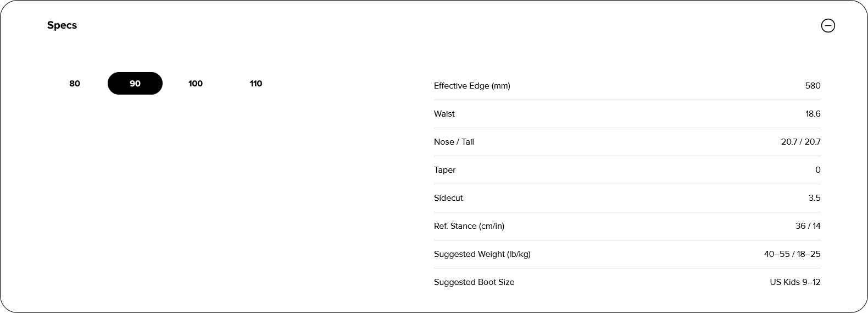
Task: Click the 40–55 / 18–25 weight value
Action: (792, 254)
